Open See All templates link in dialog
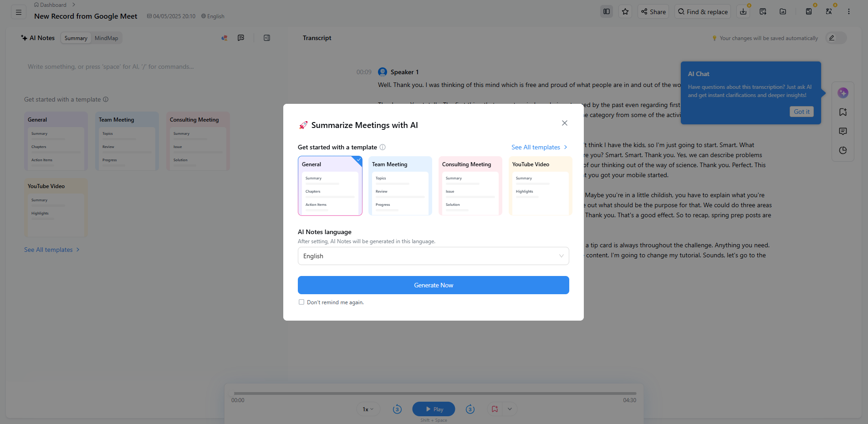The height and width of the screenshot is (424, 868). (x=539, y=147)
